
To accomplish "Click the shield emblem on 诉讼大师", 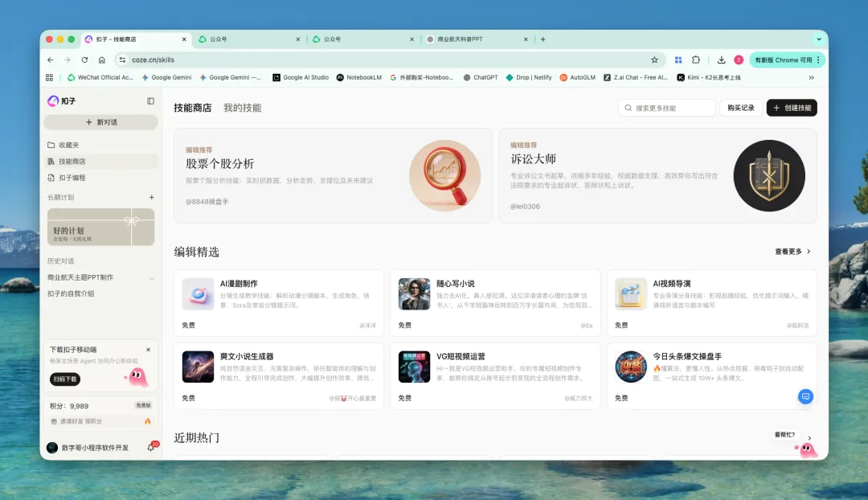I will tap(769, 175).
